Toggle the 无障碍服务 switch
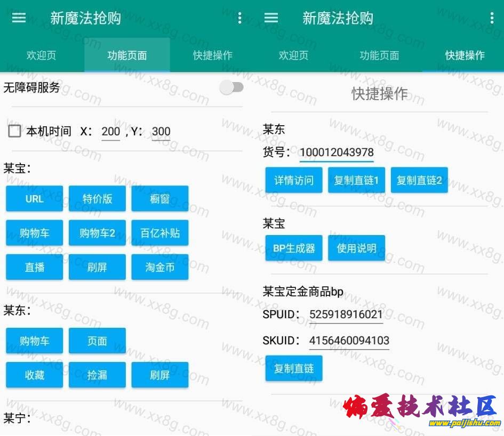This screenshot has width=504, height=436. point(231,88)
